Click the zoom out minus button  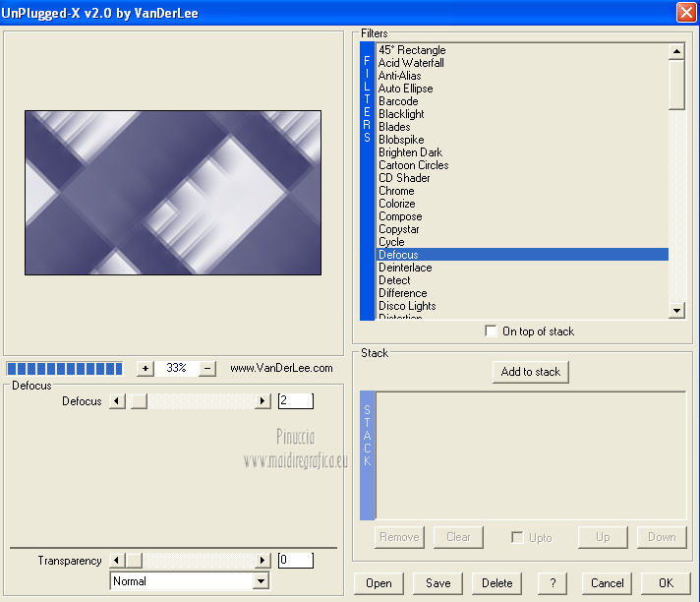click(x=207, y=369)
